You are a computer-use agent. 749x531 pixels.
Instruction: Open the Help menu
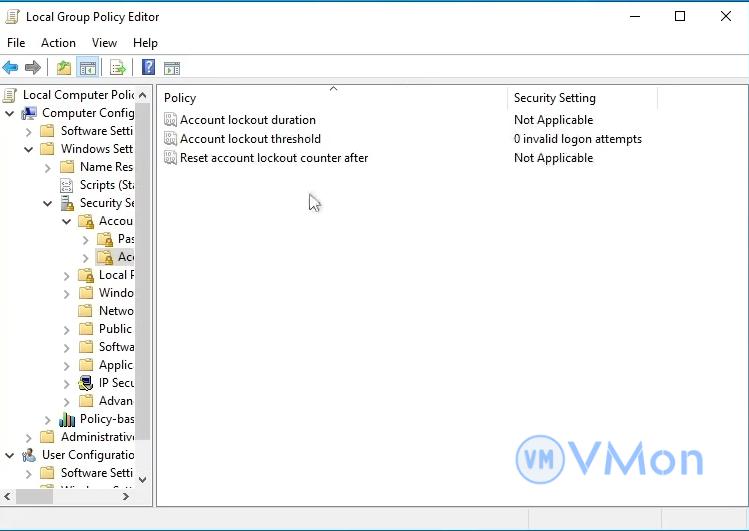tap(145, 43)
